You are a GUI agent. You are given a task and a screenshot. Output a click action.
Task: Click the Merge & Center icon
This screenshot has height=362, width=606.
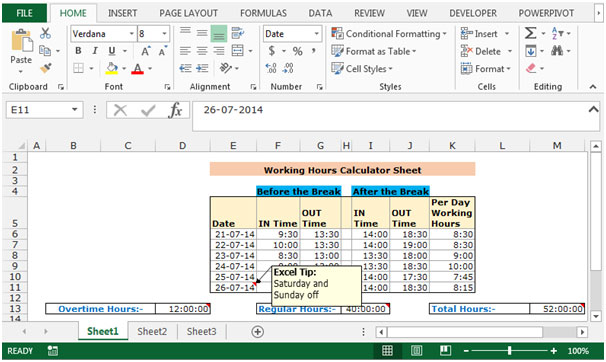pos(237,51)
